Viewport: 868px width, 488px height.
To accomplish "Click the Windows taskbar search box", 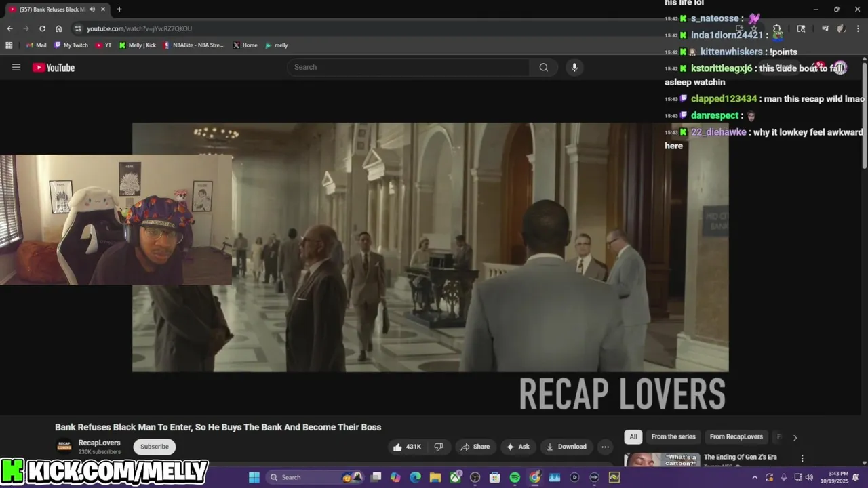I will click(316, 477).
